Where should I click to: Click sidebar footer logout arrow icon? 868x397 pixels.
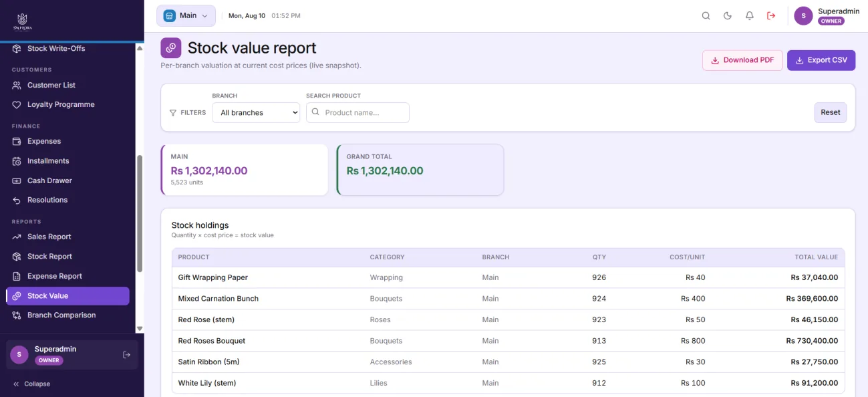coord(127,355)
